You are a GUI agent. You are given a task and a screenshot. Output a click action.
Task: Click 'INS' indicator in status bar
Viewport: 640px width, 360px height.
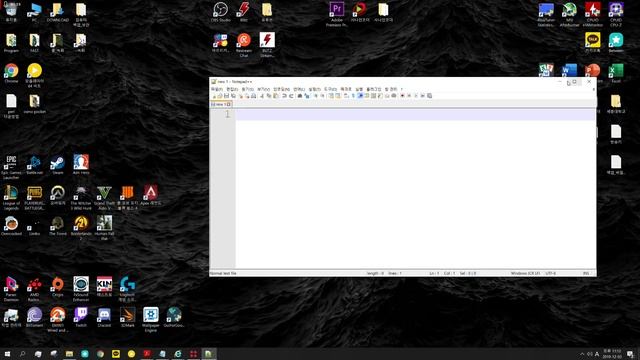click(586, 273)
